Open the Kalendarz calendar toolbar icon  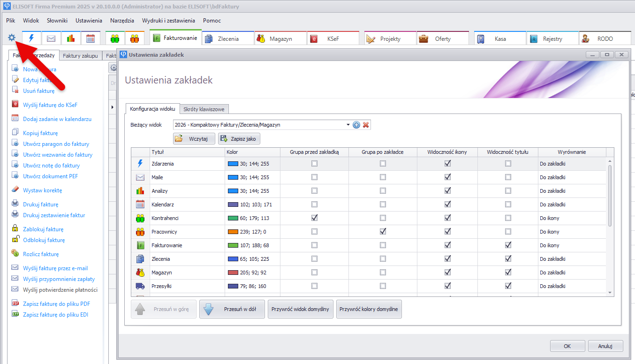(91, 38)
